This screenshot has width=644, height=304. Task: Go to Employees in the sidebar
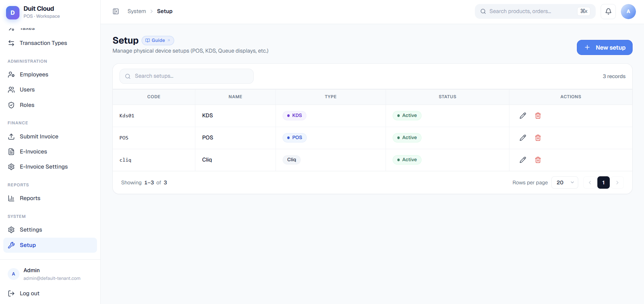coord(50,74)
